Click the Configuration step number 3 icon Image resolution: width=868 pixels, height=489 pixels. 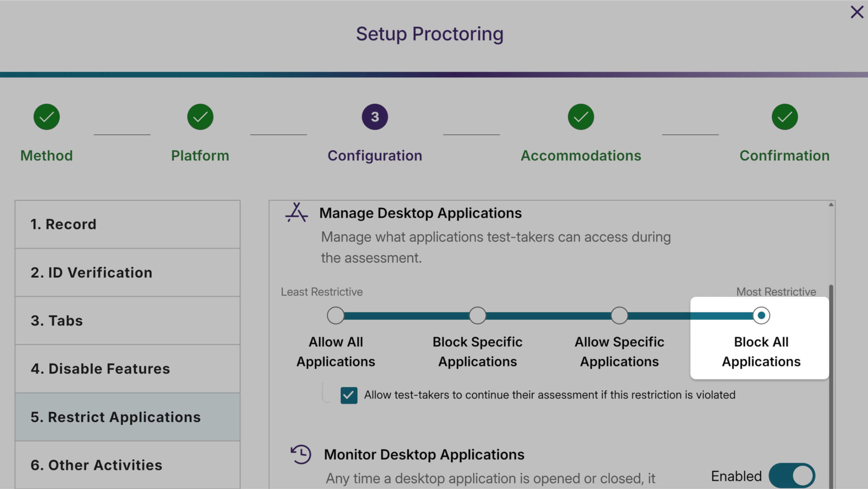click(375, 117)
